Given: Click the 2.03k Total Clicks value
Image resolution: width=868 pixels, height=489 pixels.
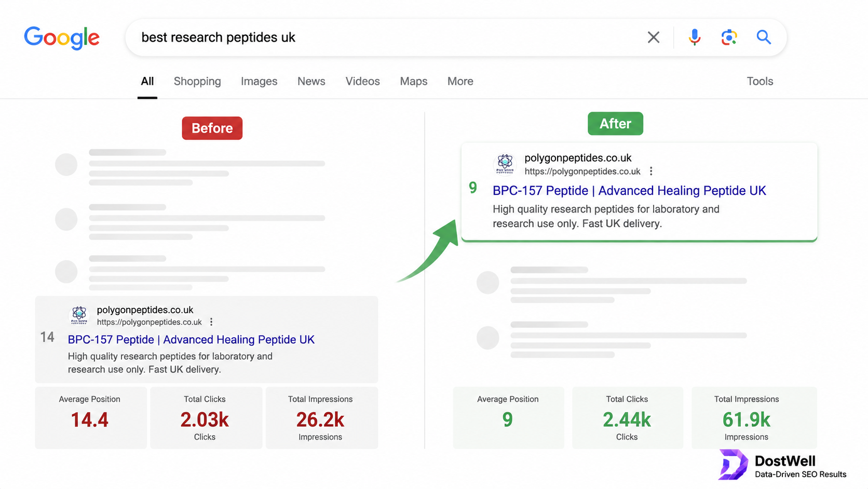Looking at the screenshot, I should 205,420.
